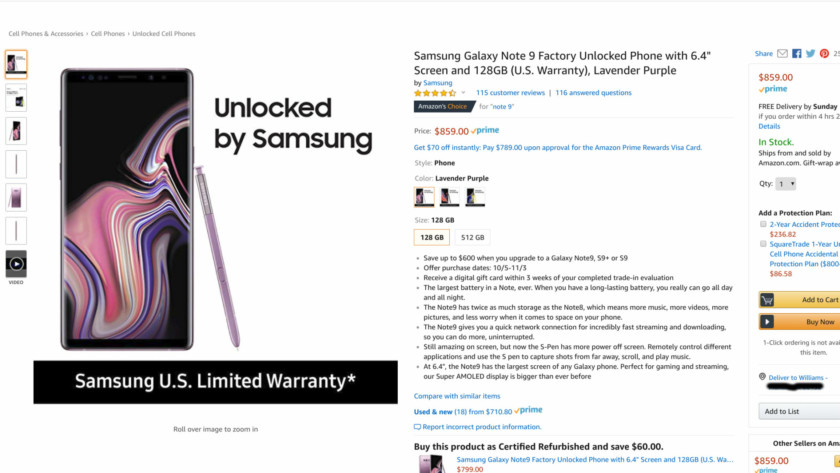
Task: Check the SquareTrade 1-Year protection plan
Action: [x=764, y=243]
